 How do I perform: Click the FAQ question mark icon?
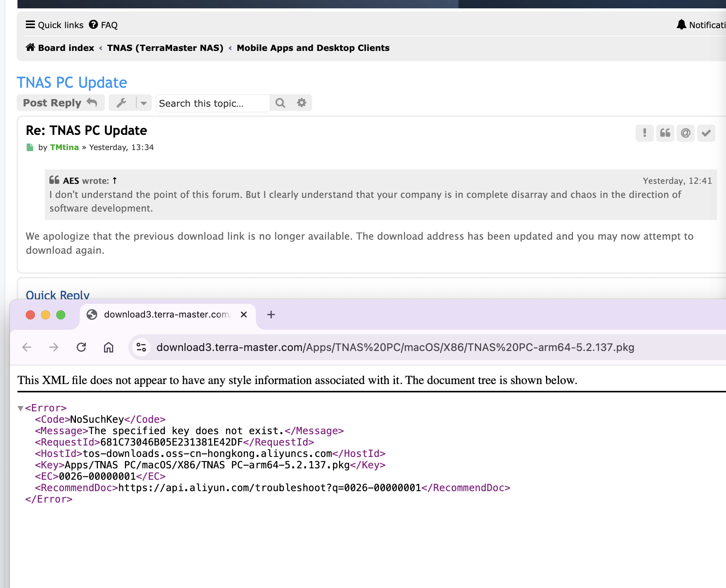click(93, 25)
